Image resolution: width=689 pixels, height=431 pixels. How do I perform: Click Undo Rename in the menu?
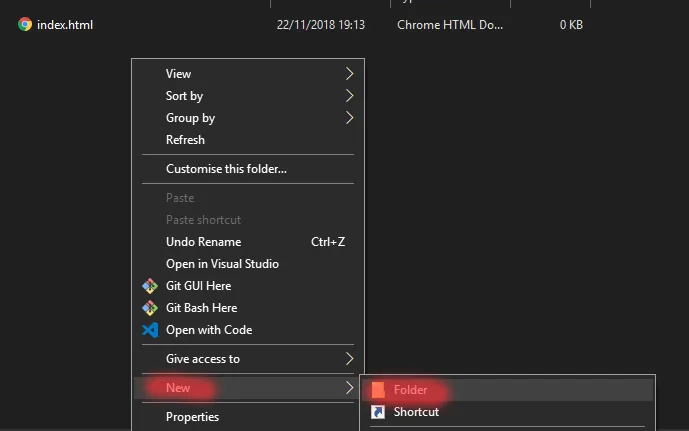tap(203, 242)
